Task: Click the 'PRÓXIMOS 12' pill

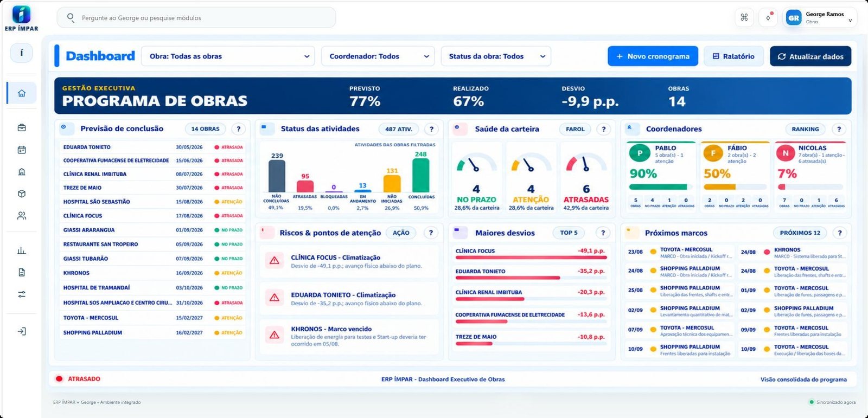Action: tap(800, 233)
